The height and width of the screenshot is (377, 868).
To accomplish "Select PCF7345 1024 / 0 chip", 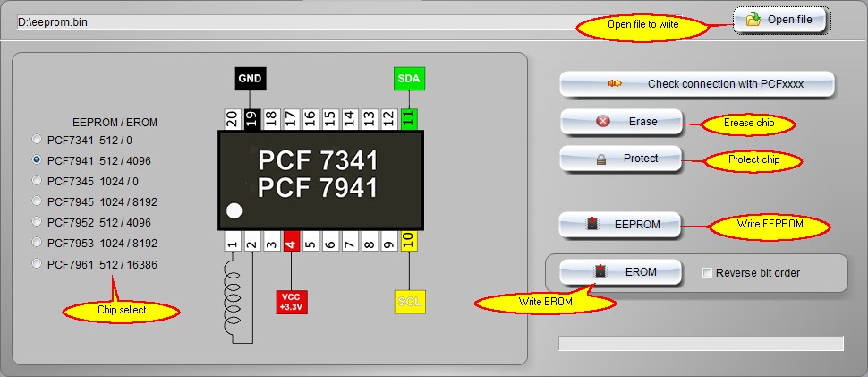I will [37, 180].
